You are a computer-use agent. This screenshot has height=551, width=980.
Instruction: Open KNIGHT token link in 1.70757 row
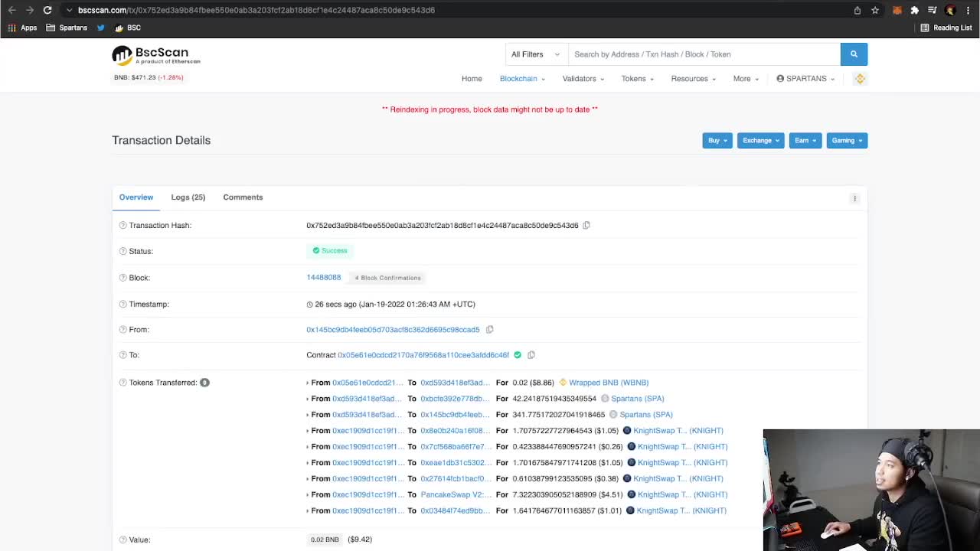click(x=678, y=431)
